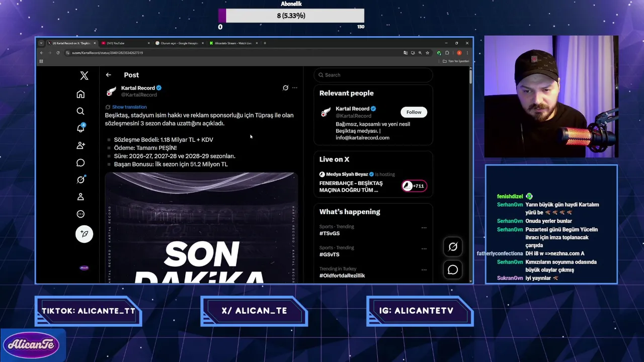This screenshot has height=362, width=644.
Task: Open the Grok icon in X sidebar
Action: point(80,179)
